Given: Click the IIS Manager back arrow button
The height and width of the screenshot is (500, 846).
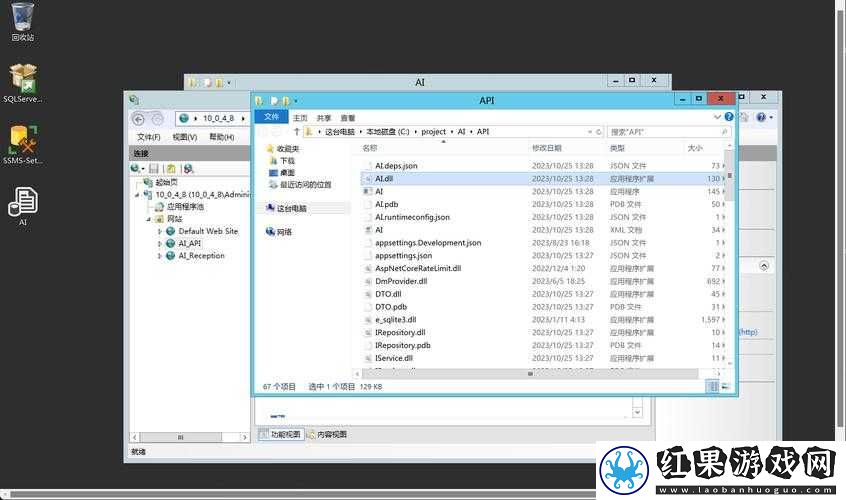Looking at the screenshot, I should click(x=139, y=119).
